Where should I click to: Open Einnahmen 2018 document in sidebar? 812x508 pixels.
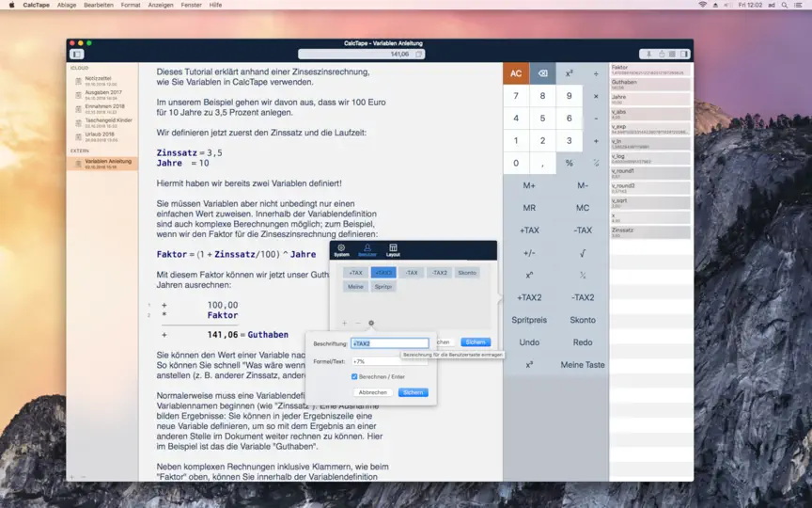102,109
